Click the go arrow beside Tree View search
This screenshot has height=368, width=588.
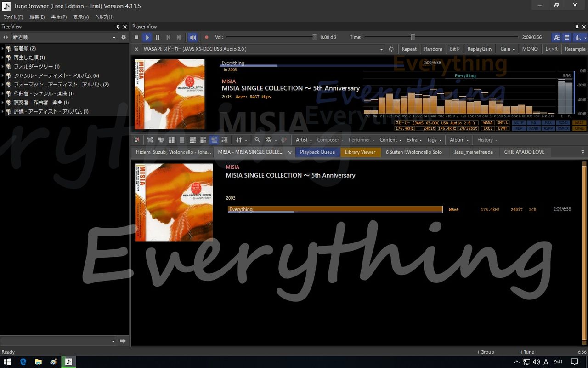point(123,341)
